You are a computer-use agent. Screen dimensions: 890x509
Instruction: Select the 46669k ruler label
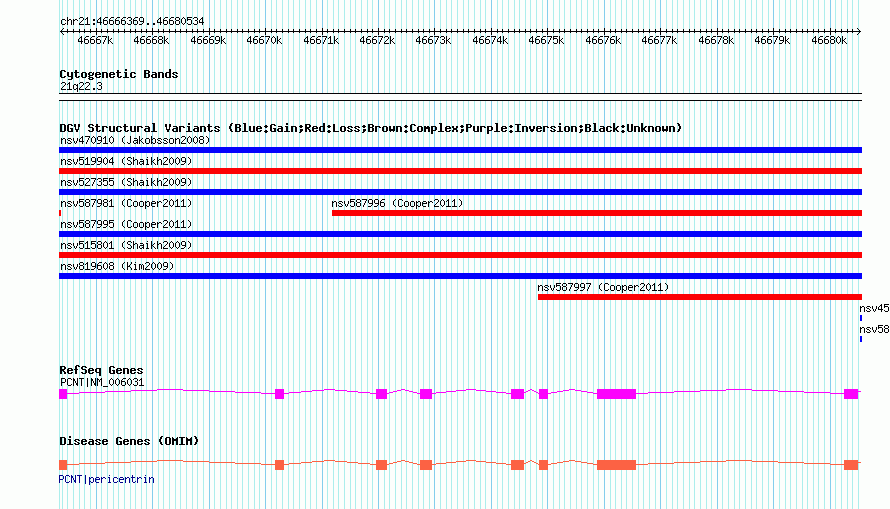pyautogui.click(x=208, y=41)
